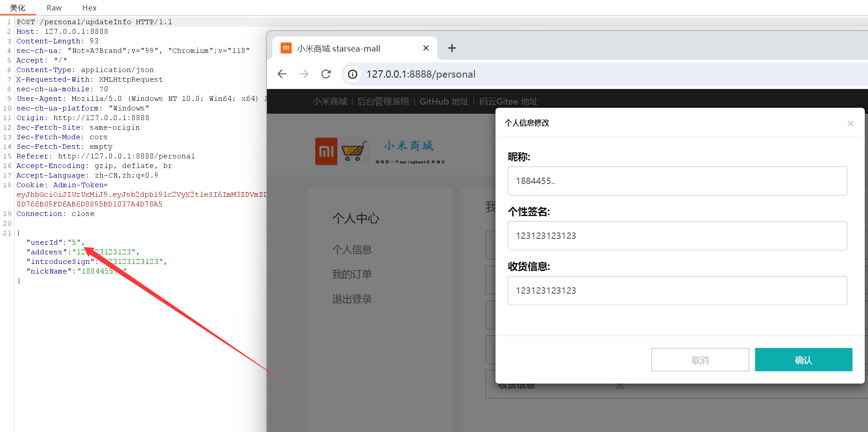Click the X-Requested-With: XMLHttpRequest header
The width and height of the screenshot is (868, 432).
coord(90,79)
